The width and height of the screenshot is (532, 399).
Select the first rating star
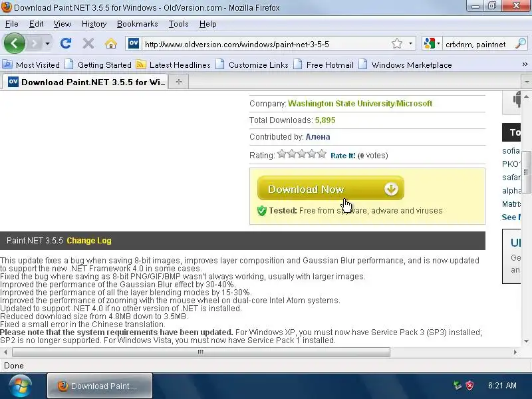pyautogui.click(x=281, y=154)
